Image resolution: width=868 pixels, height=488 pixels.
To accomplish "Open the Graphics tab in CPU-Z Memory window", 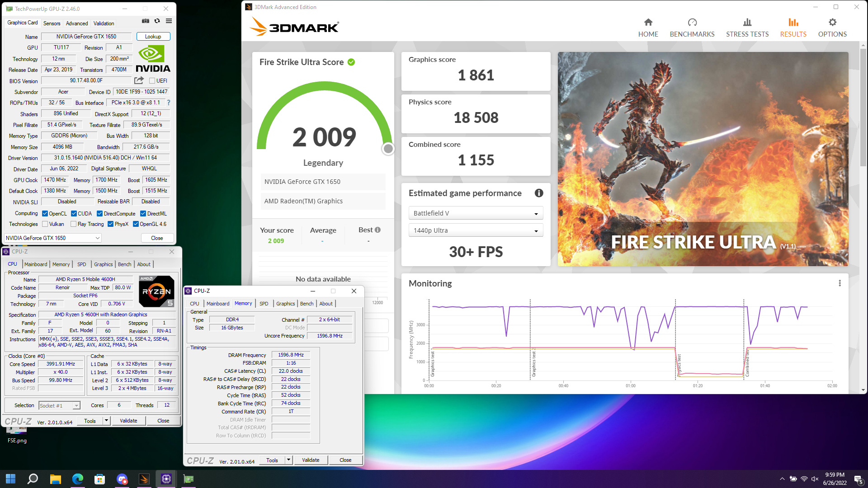I will pyautogui.click(x=286, y=304).
